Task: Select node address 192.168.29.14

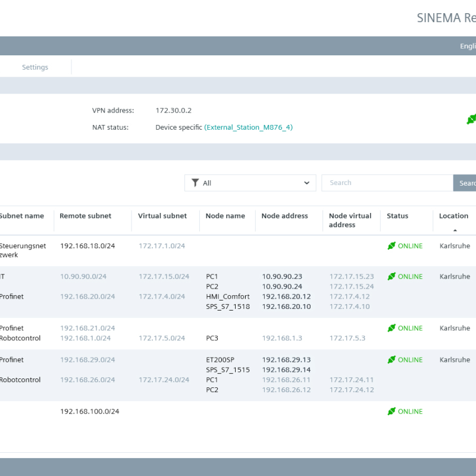Action: point(286,369)
